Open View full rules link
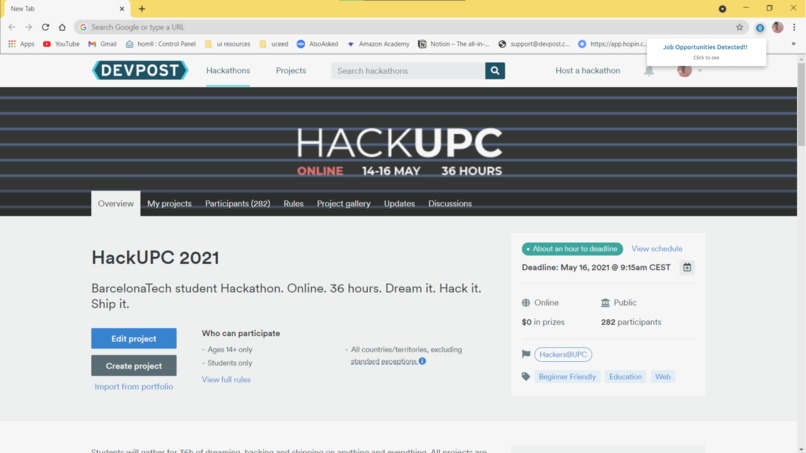Viewport: 806px width, 453px height. (226, 379)
